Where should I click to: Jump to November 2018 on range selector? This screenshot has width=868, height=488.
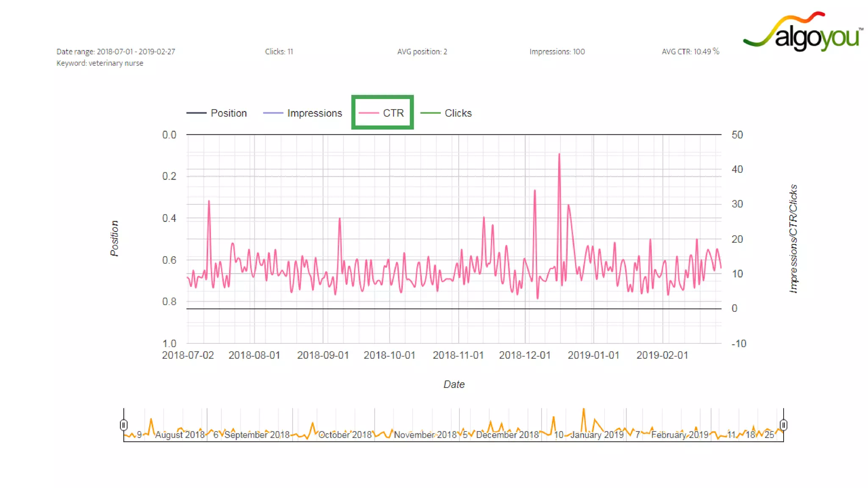425,435
